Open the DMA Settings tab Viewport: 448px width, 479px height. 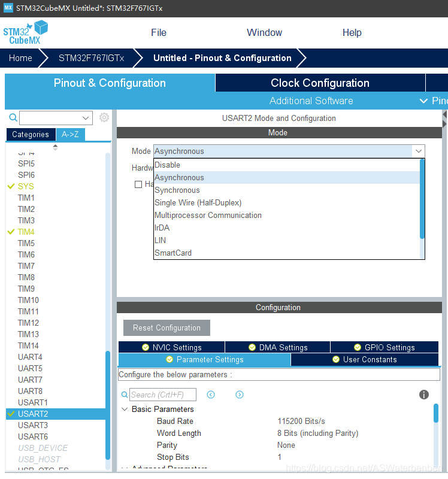[x=277, y=347]
